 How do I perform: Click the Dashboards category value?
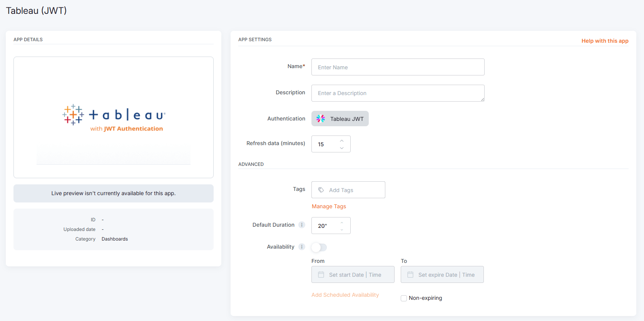pyautogui.click(x=115, y=239)
